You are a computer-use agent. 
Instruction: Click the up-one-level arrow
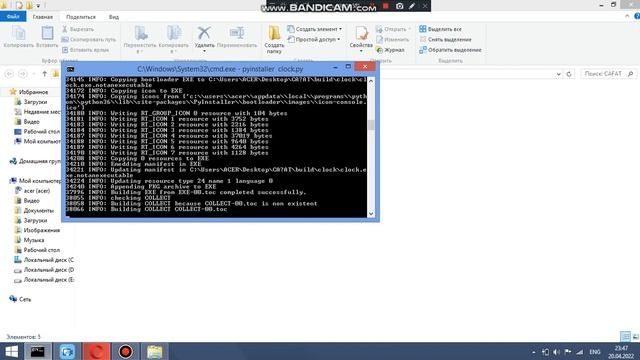(x=44, y=74)
